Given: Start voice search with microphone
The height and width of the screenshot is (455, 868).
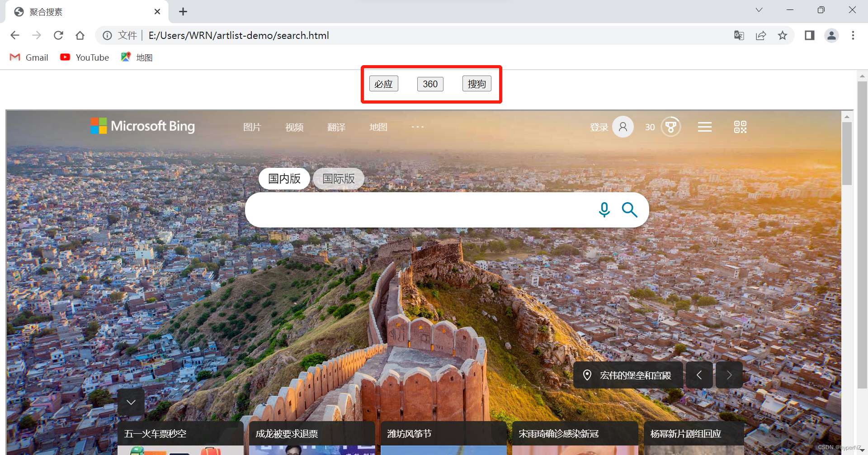Looking at the screenshot, I should (x=604, y=210).
